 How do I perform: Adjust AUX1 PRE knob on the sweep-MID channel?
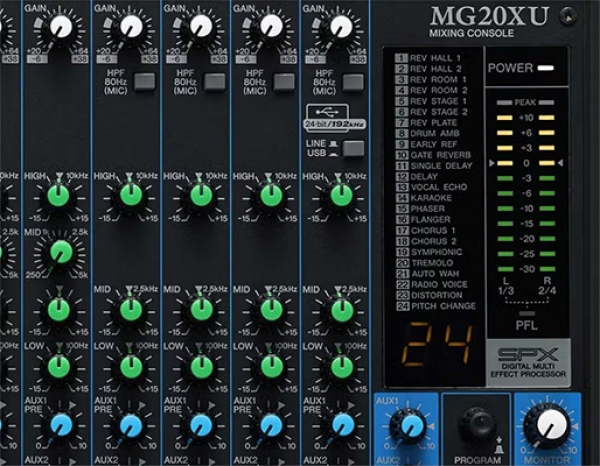(x=62, y=425)
